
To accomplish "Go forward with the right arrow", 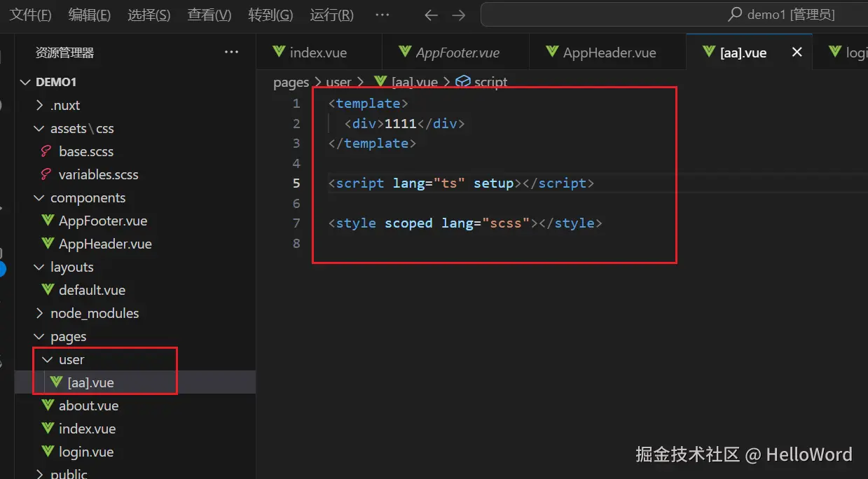I will point(458,15).
